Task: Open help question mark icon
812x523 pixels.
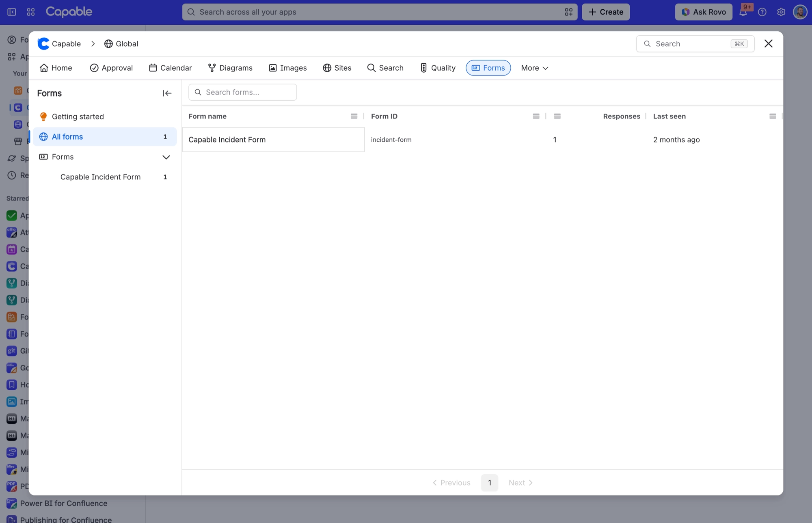Action: click(x=762, y=12)
